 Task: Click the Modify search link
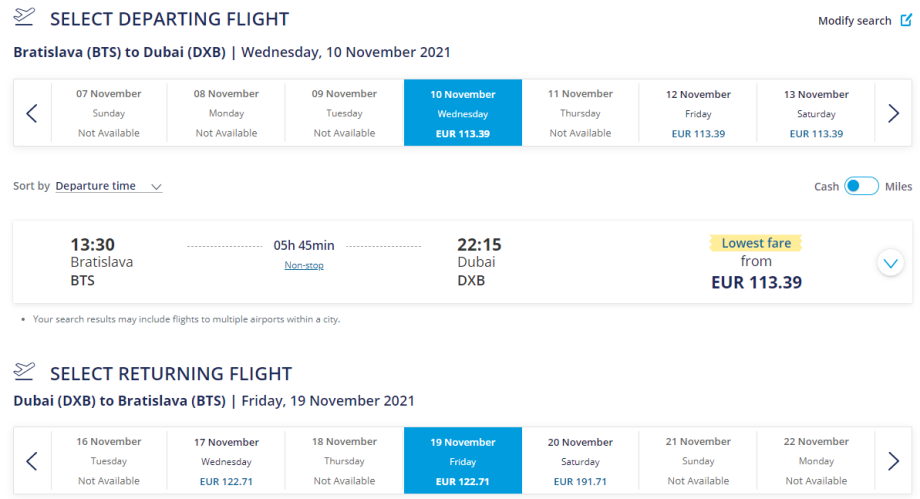point(854,21)
